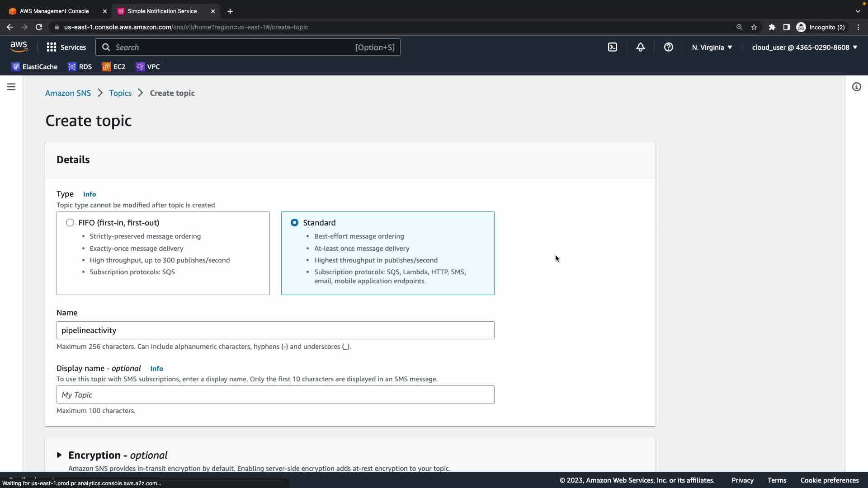Open the Services grid menu
The width and height of the screenshot is (868, 488).
point(66,47)
